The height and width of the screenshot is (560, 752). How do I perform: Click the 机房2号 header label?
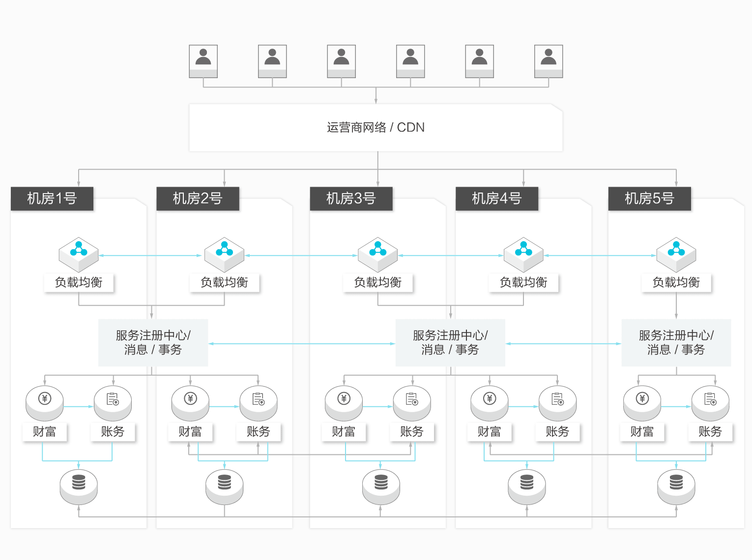198,198
